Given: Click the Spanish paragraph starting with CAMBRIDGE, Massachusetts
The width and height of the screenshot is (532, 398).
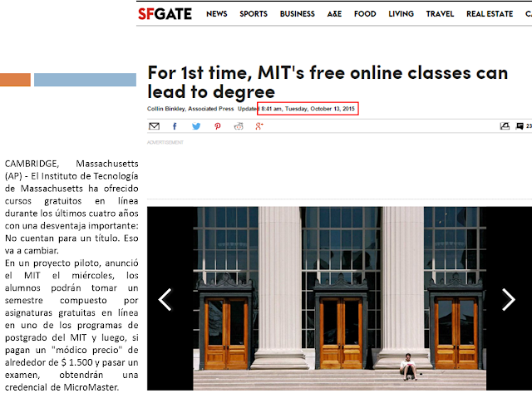Looking at the screenshot, I should (x=71, y=207).
